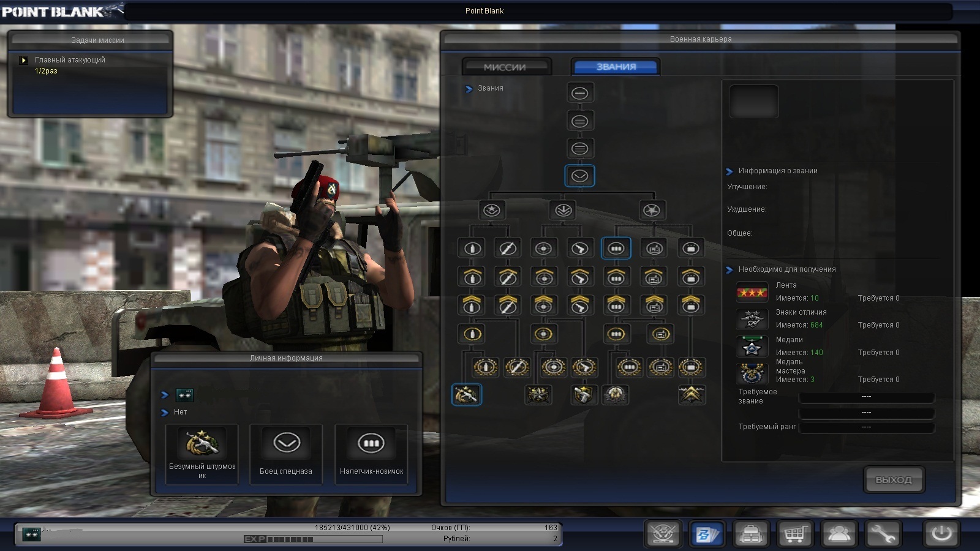The height and width of the screenshot is (551, 980).
Task: Select the double-chevron pistol rank icon
Action: tap(579, 305)
